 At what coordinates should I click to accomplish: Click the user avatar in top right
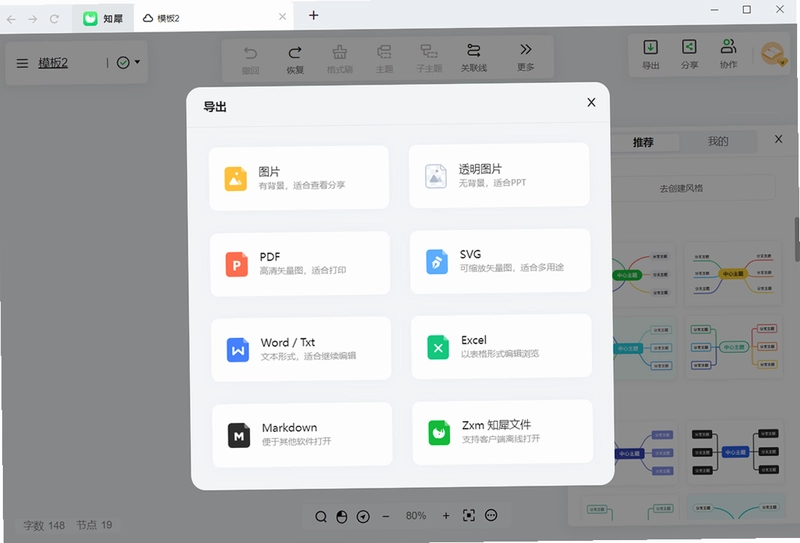coord(773,54)
